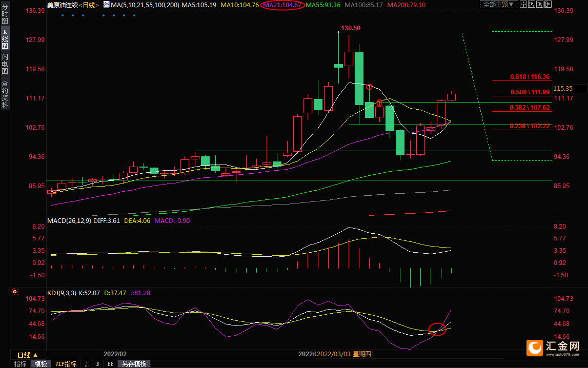Click the jump-to-start axis icon

point(532,4)
